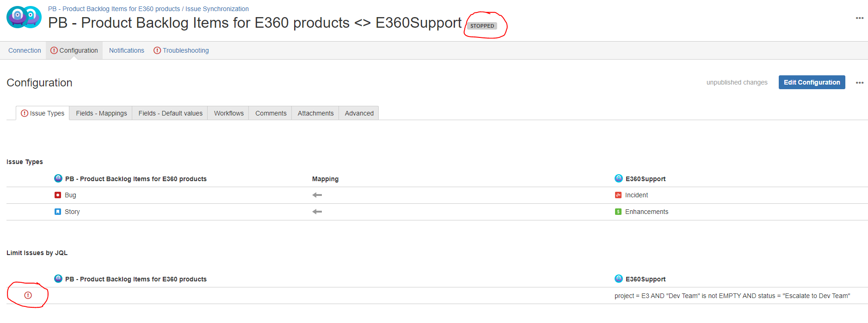The image size is (868, 323).
Task: Follow the PB project breadcrumb link
Action: click(x=114, y=9)
